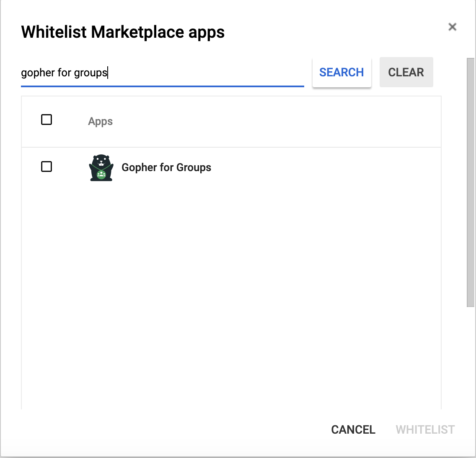
Task: Select the Gopher for Groups app name
Action: 166,168
